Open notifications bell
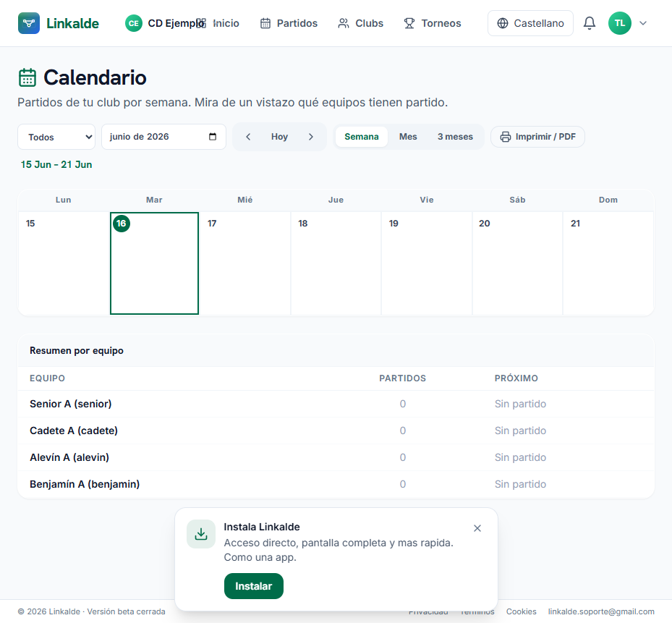Screen dimensions: 672x623 click(590, 23)
